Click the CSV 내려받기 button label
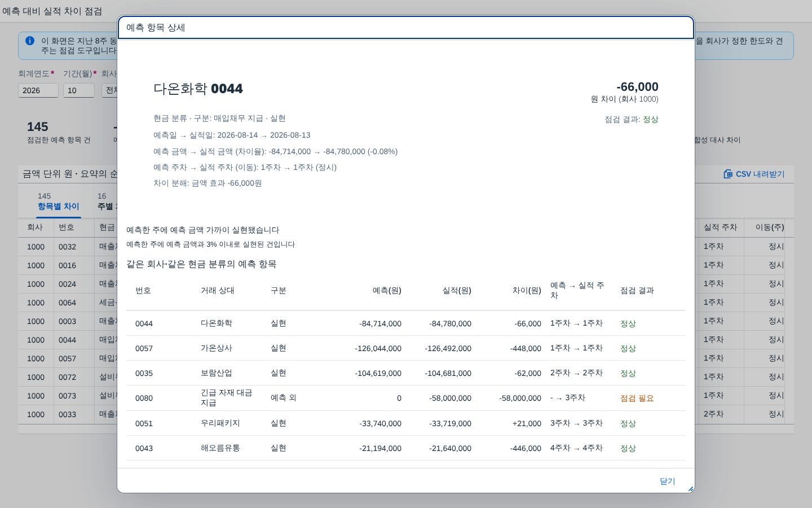 (x=760, y=174)
